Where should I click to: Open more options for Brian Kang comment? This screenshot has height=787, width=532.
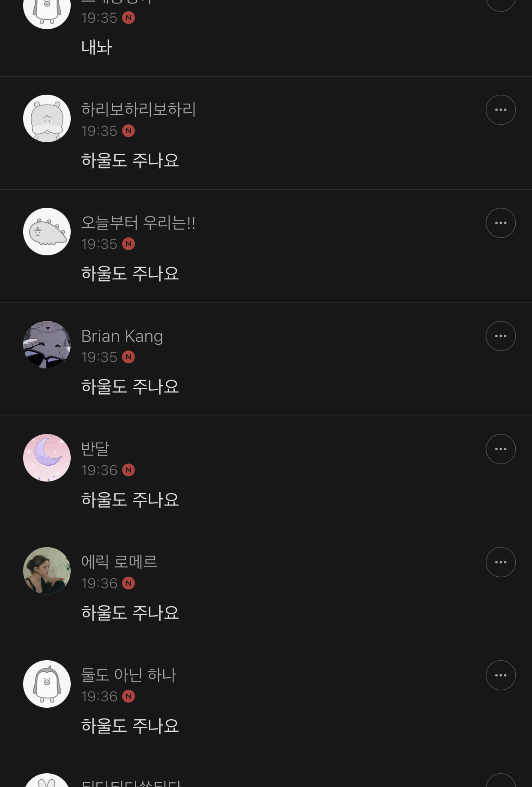click(500, 336)
